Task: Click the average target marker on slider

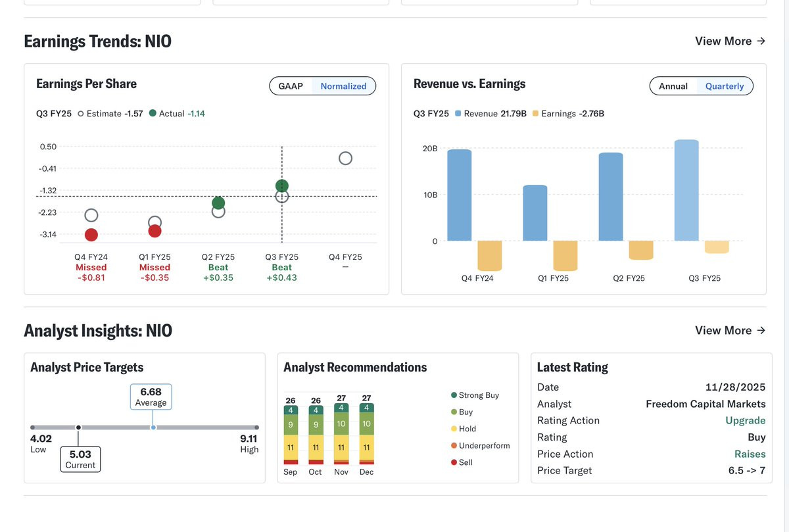Action: 153,427
